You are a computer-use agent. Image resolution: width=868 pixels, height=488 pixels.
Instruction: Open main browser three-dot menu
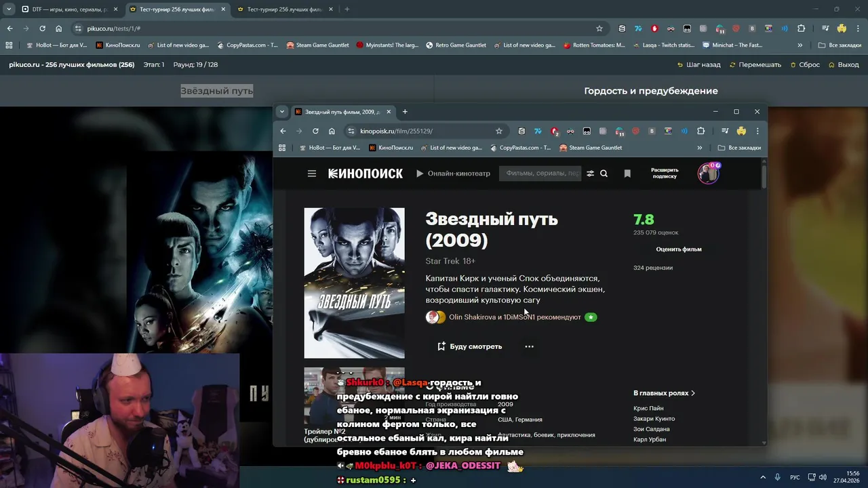[x=858, y=28]
